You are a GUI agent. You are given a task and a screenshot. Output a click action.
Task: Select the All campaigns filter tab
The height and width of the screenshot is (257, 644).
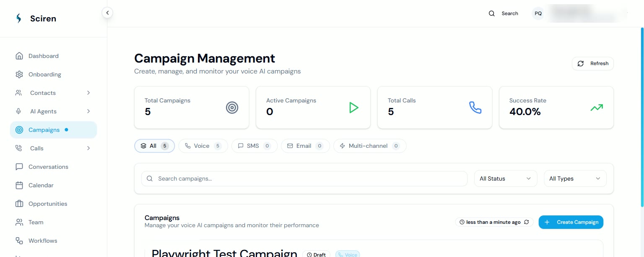pyautogui.click(x=155, y=146)
